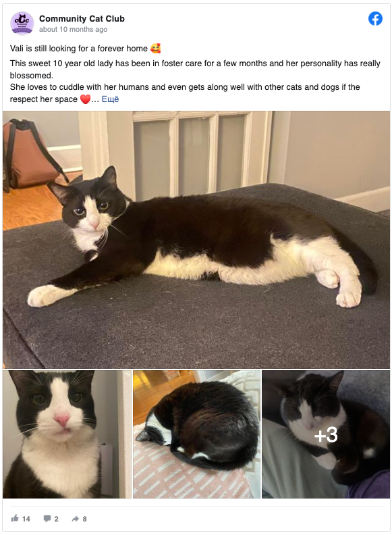Open the close-up cat face thumbnail

click(x=67, y=434)
